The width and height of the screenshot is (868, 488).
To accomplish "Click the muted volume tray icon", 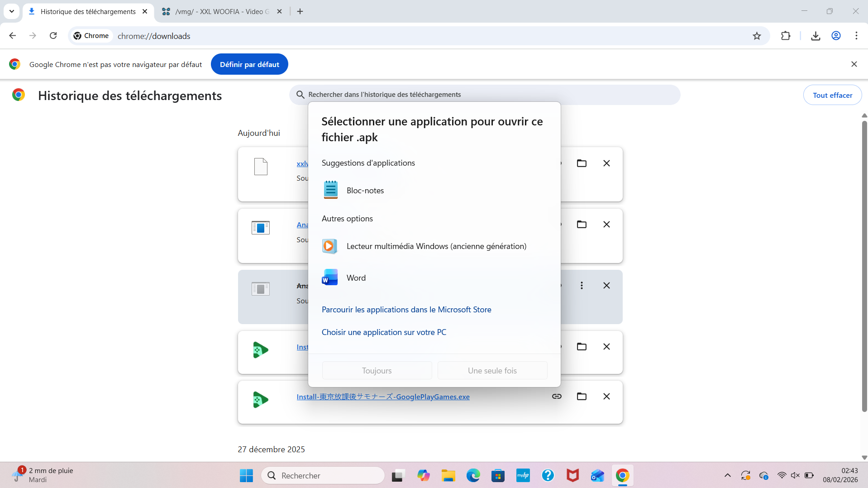I will click(795, 475).
